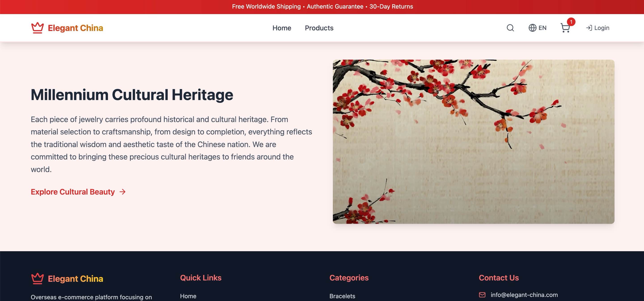Viewport: 644px width, 301px height.
Task: Open the EN language selector
Action: click(538, 28)
